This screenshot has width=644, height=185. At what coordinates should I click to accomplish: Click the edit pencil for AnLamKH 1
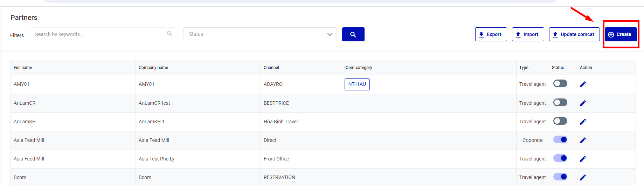583,122
